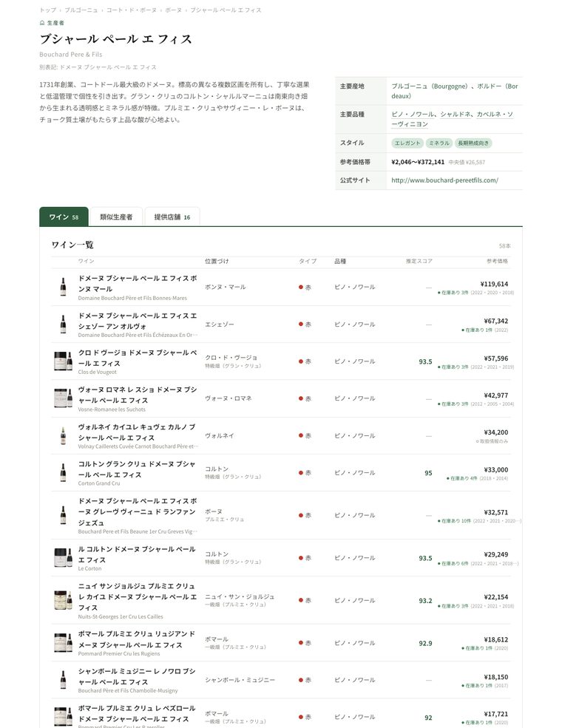Image resolution: width=562 pixels, height=728 pixels.
Task: Open wine ル コルトン title
Action: [137, 554]
